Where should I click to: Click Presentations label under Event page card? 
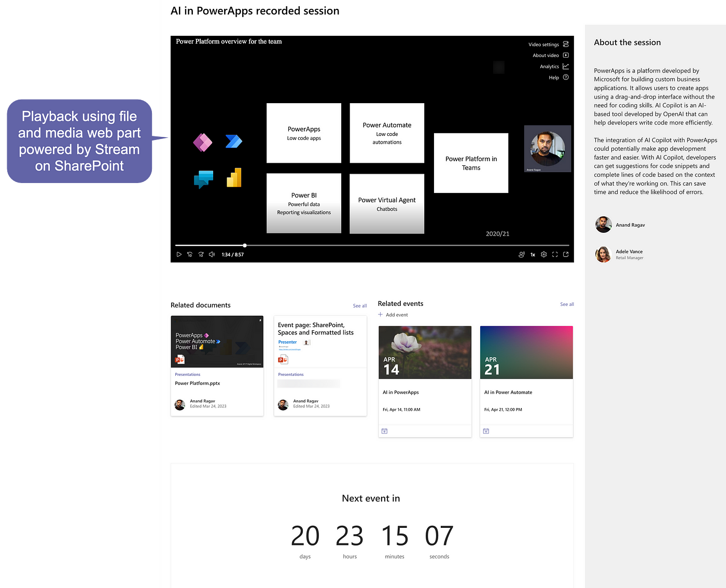[291, 374]
